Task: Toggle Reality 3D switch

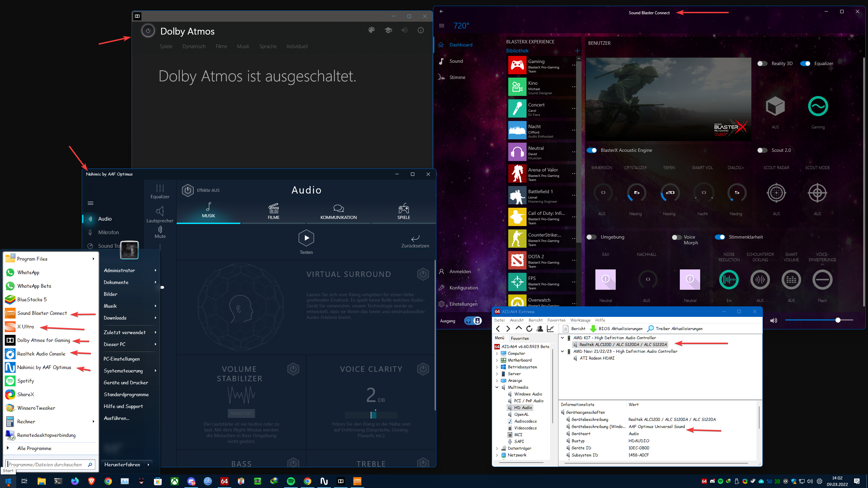Action: pos(762,63)
